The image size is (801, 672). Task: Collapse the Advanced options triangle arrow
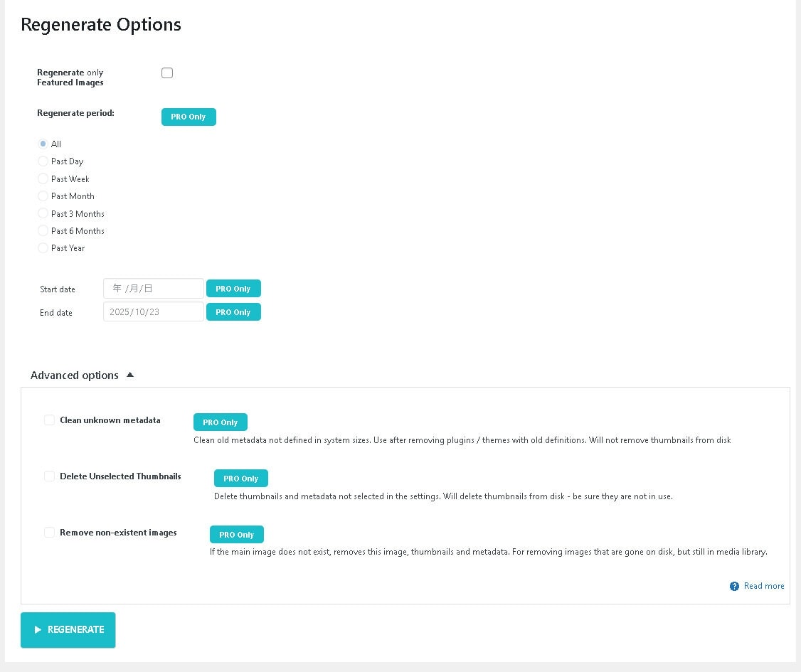pyautogui.click(x=130, y=375)
